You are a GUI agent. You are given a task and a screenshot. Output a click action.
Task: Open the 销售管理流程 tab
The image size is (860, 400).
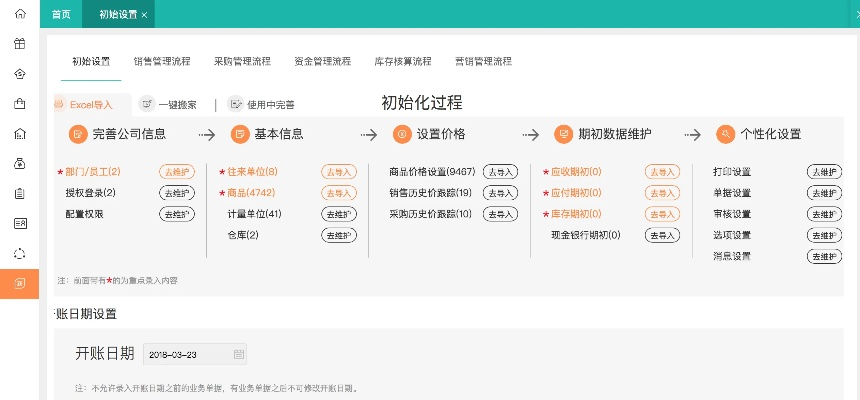[x=161, y=61]
